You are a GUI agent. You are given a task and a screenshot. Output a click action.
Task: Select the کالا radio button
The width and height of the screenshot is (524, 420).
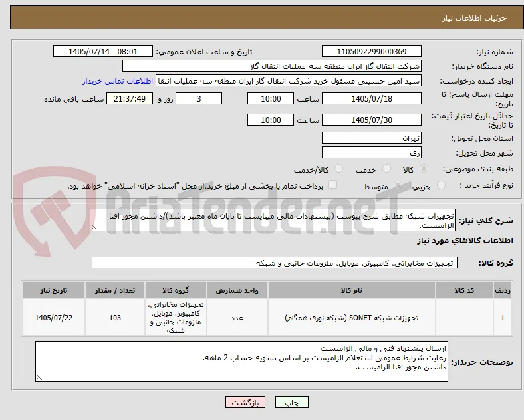point(424,169)
